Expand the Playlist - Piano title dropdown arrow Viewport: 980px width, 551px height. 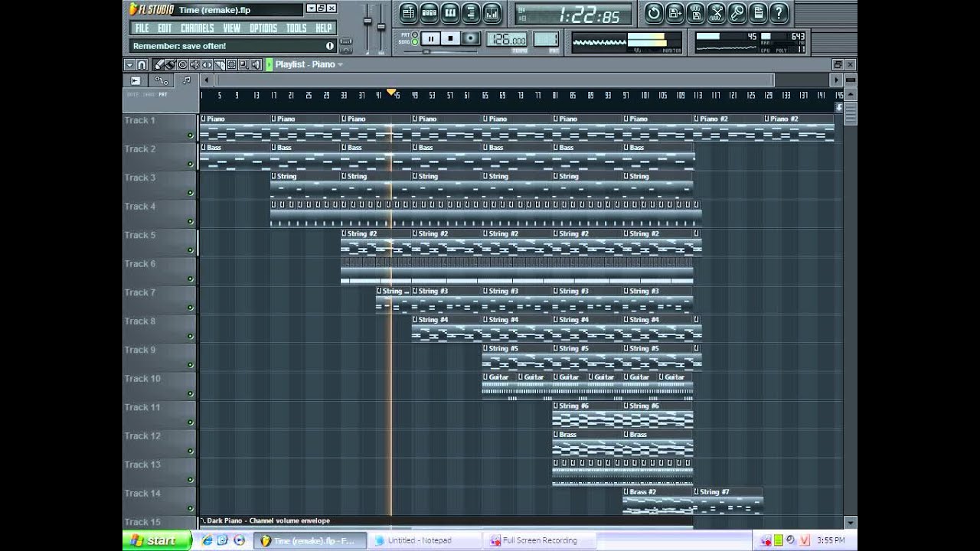(x=340, y=64)
